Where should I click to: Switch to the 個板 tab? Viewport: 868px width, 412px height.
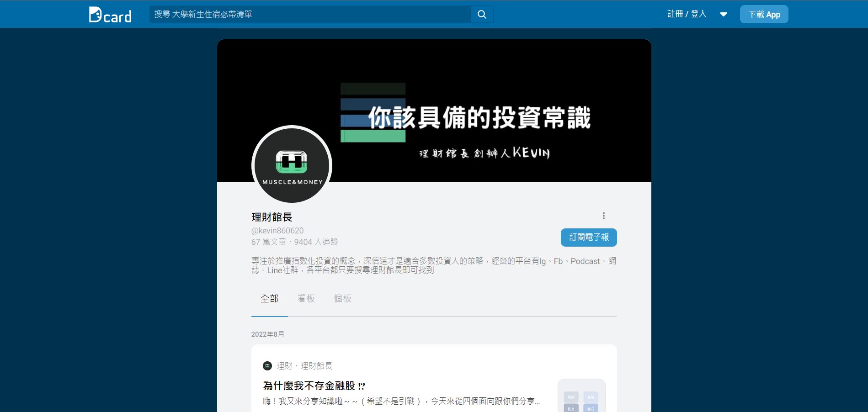point(343,299)
